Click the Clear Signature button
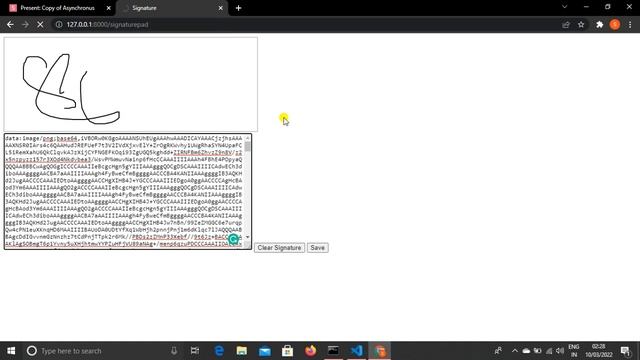The width and height of the screenshot is (640, 360). [279, 248]
